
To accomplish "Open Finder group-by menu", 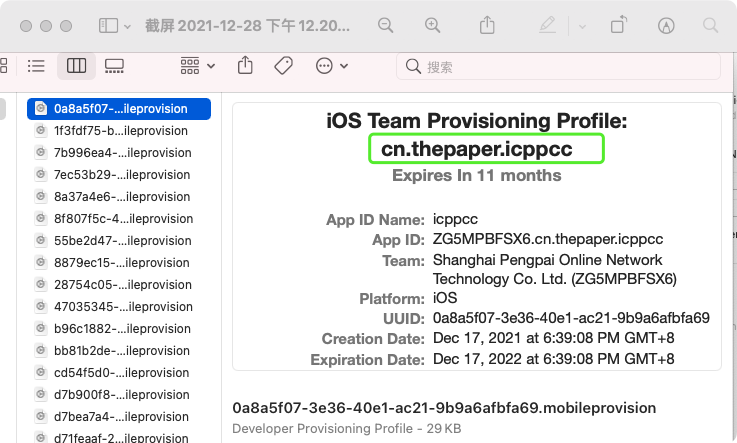I will coord(197,66).
